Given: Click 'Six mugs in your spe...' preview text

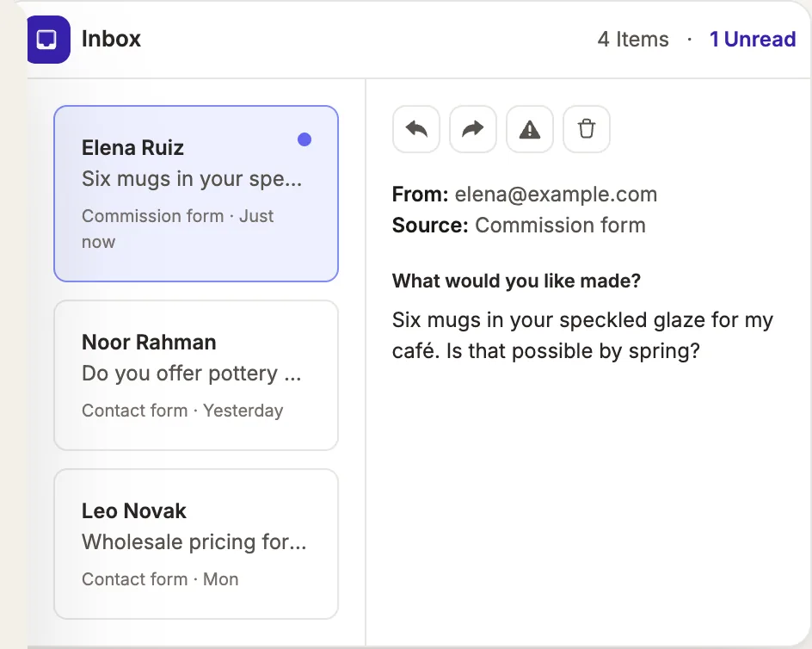Looking at the screenshot, I should pos(192,179).
